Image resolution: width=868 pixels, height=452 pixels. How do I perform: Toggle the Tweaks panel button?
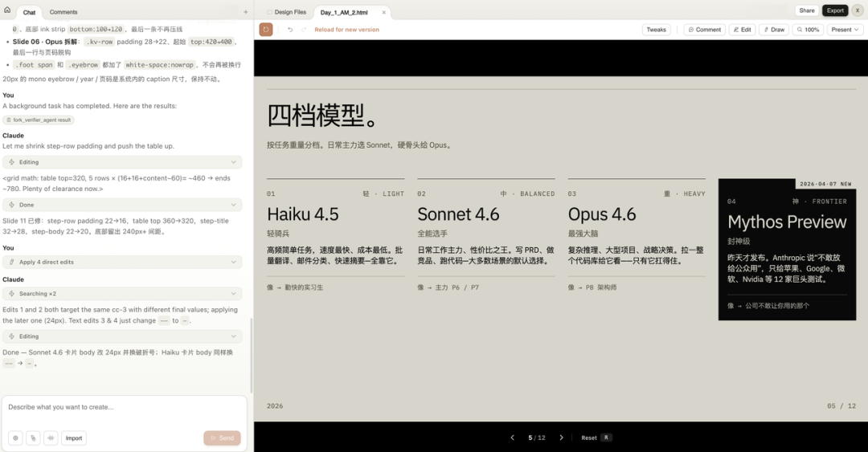tap(656, 30)
